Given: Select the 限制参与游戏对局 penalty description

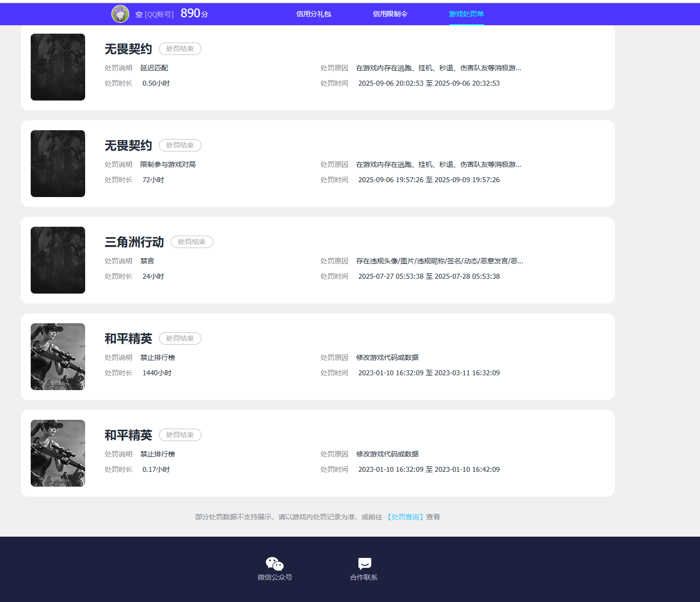Looking at the screenshot, I should (168, 164).
